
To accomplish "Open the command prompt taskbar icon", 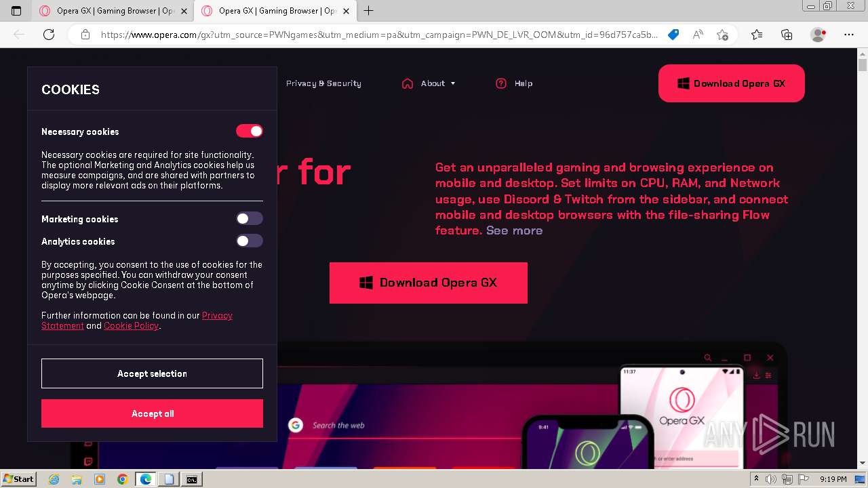I will (192, 479).
